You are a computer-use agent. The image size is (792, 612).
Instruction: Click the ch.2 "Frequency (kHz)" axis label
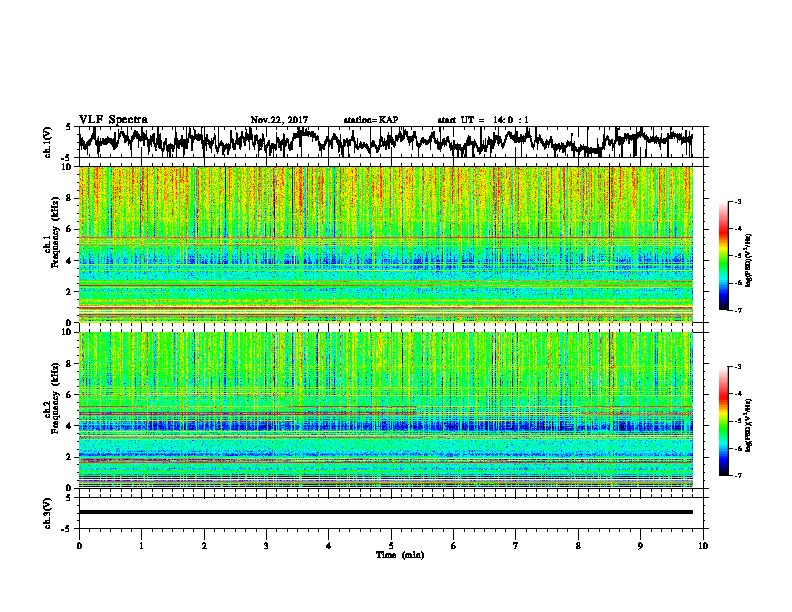[x=55, y=398]
